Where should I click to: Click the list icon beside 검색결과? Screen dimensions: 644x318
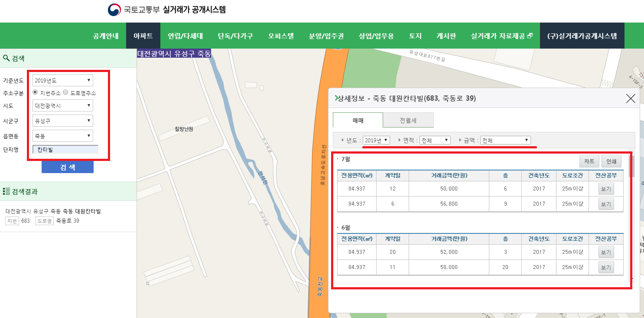[7, 191]
